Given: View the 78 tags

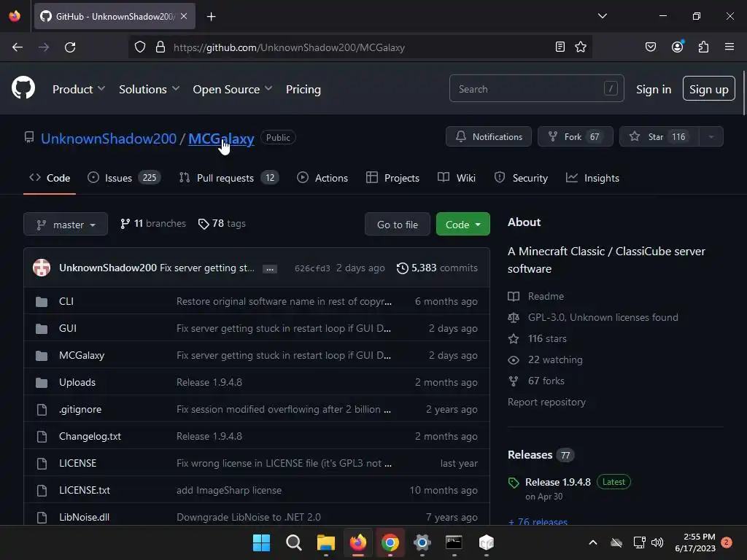Looking at the screenshot, I should (222, 223).
